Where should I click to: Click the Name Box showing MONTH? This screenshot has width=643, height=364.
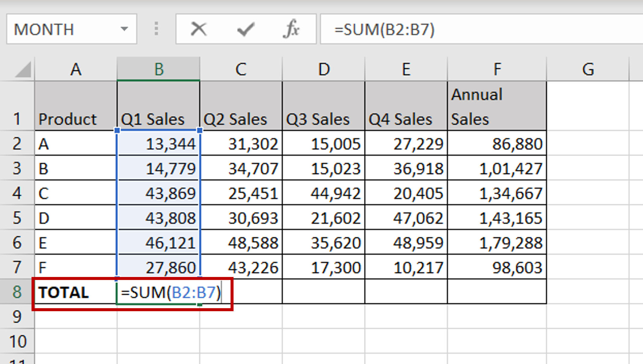(60, 29)
